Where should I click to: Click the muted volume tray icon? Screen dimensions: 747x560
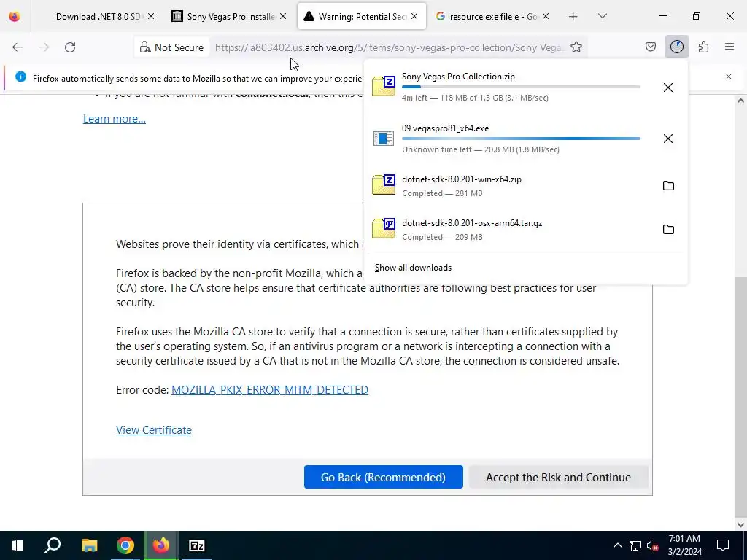coord(653,545)
